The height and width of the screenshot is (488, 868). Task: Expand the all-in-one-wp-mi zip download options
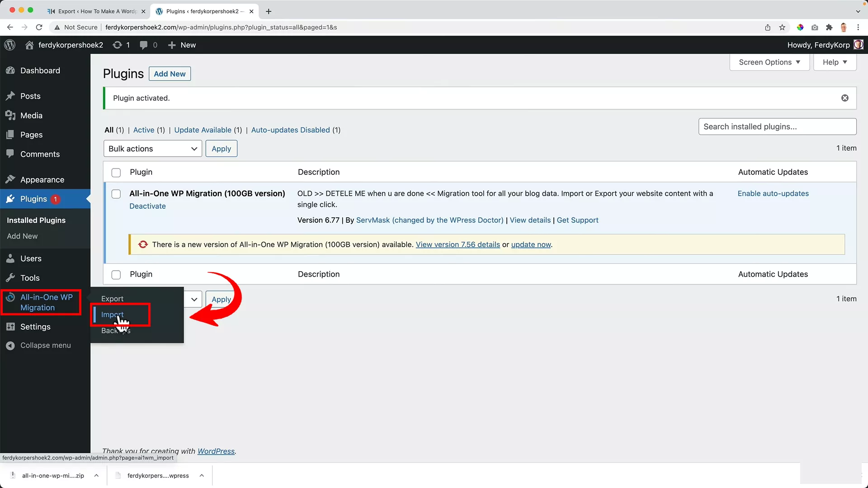coord(96,475)
